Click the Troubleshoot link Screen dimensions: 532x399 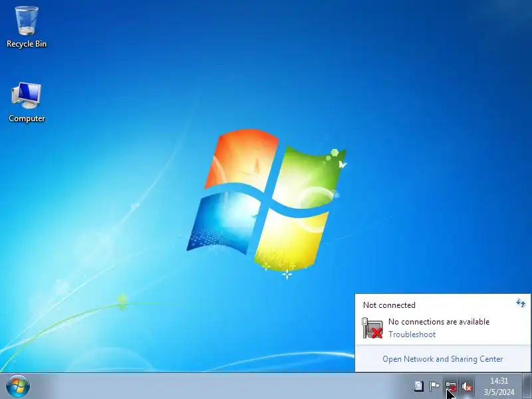tap(412, 334)
